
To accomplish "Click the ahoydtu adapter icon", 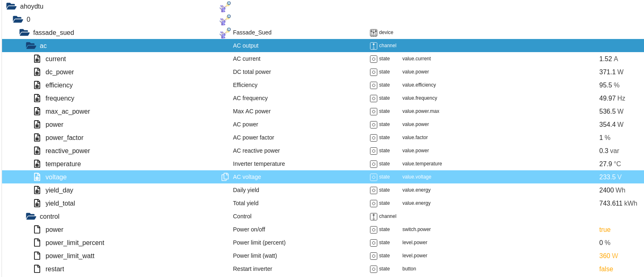I will coord(225,7).
